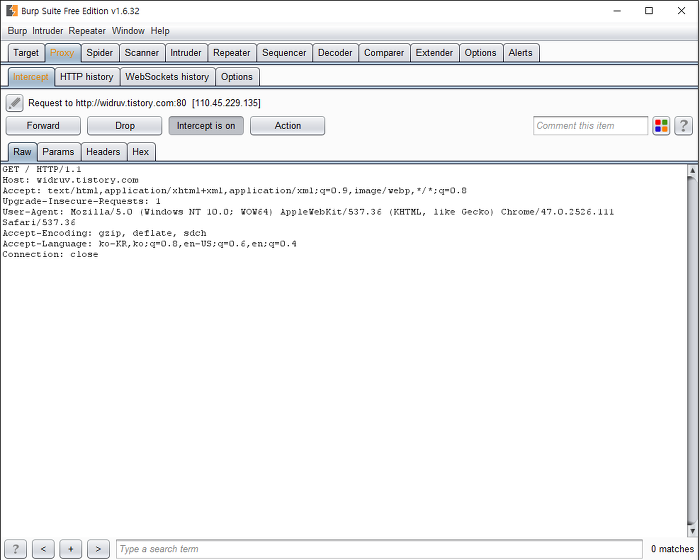
Task: Open the HTTP history sub-tab
Action: [x=87, y=77]
